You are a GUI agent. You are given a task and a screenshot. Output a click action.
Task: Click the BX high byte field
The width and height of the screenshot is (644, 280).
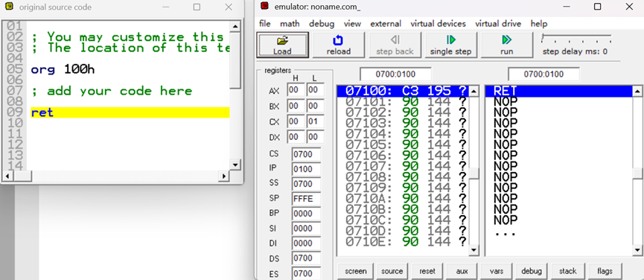click(x=296, y=106)
